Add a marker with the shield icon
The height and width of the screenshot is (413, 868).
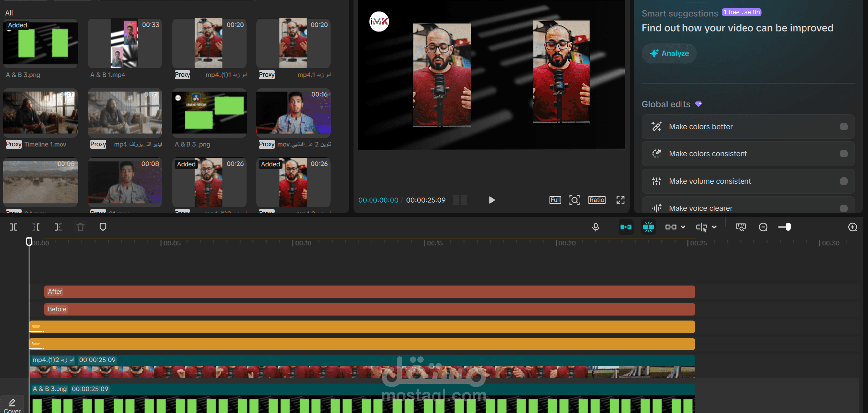pyautogui.click(x=103, y=227)
